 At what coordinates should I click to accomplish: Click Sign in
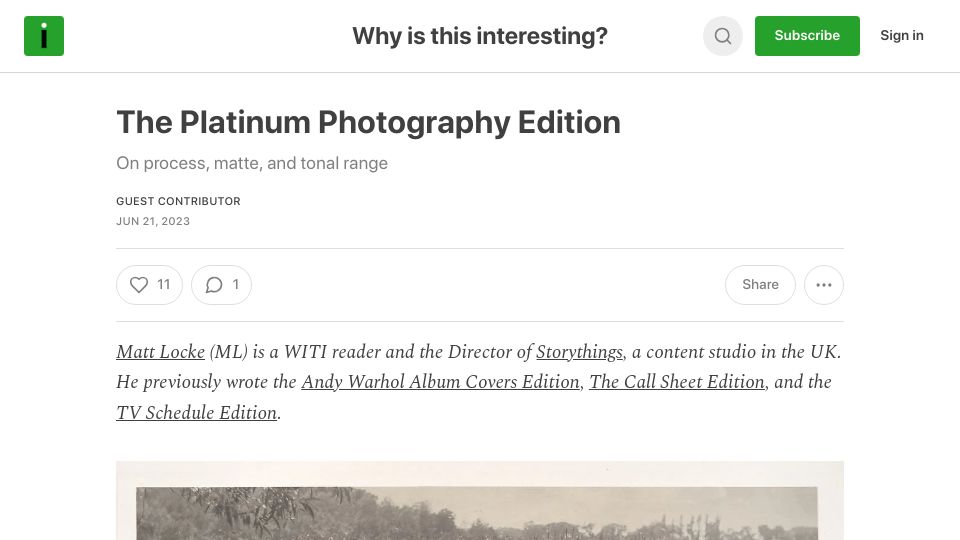click(x=901, y=36)
